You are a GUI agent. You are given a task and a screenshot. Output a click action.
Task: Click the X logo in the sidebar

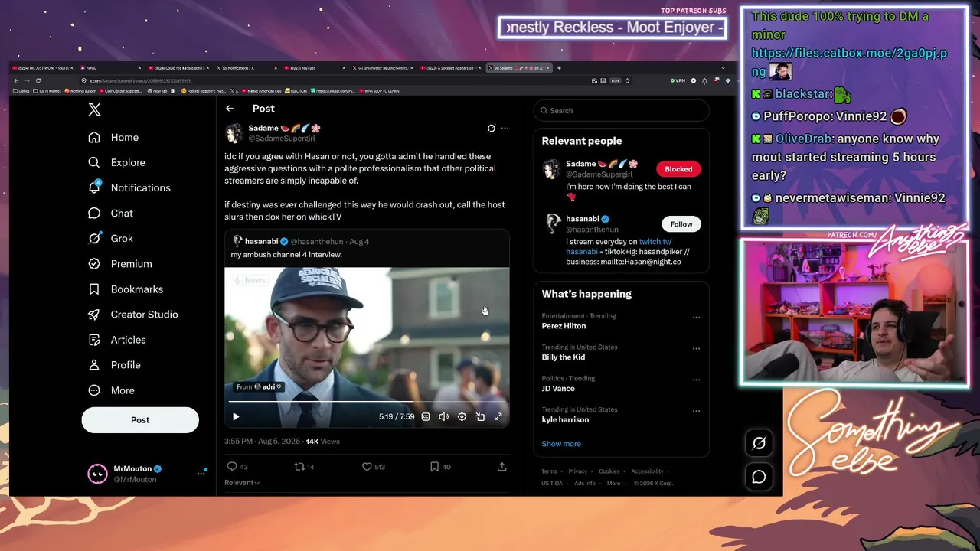pos(94,110)
